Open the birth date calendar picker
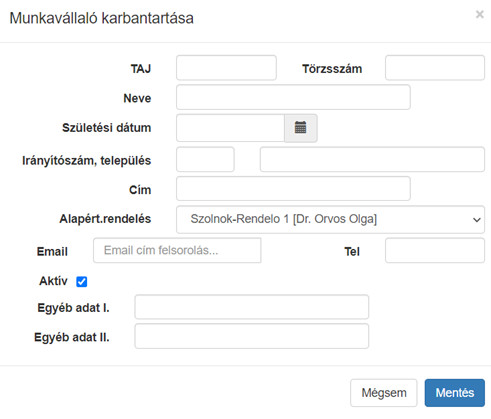Screen dimensions: 491x419 point(301,128)
